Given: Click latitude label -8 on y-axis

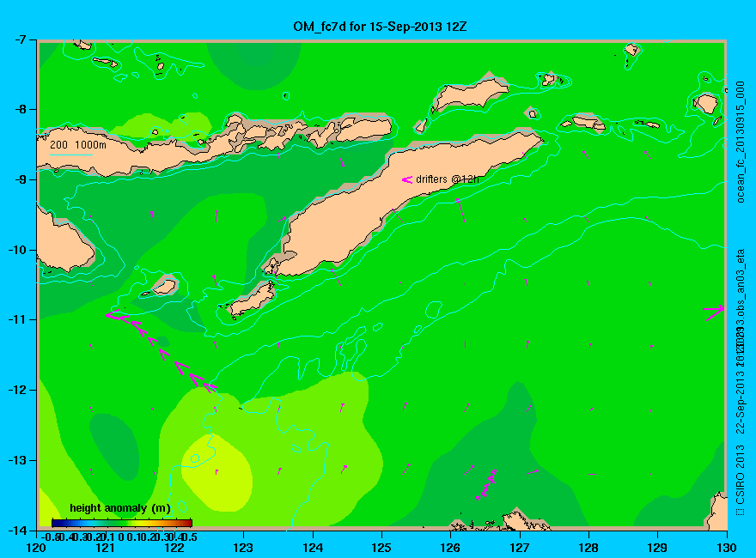Looking at the screenshot, I should click(22, 109).
